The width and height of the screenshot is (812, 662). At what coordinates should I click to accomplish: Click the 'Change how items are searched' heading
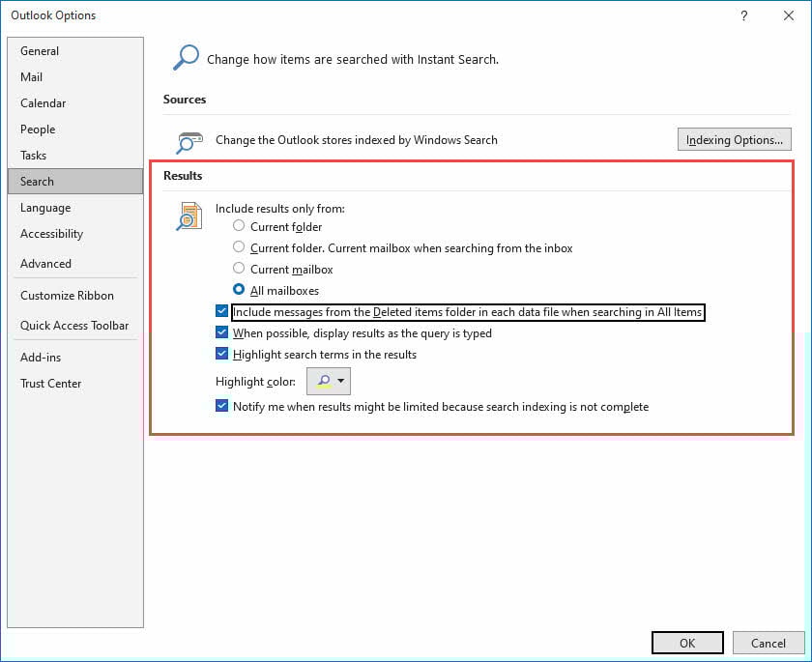pos(353,60)
